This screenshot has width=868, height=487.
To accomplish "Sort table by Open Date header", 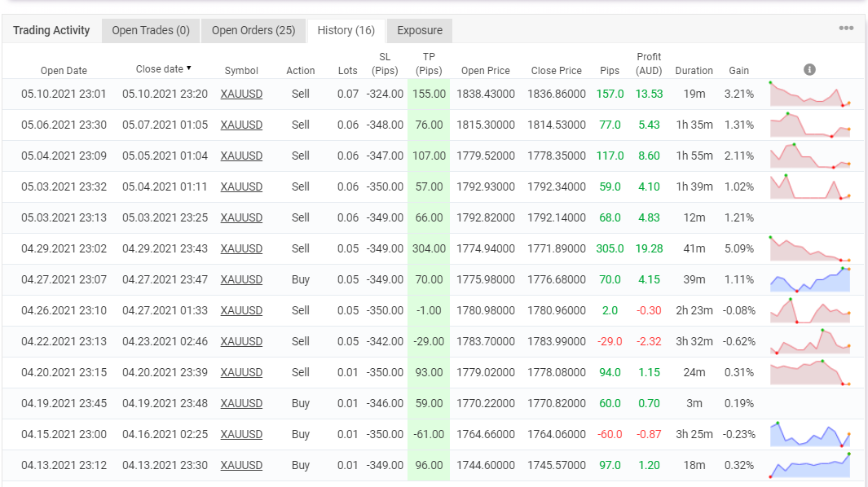I will [x=64, y=70].
